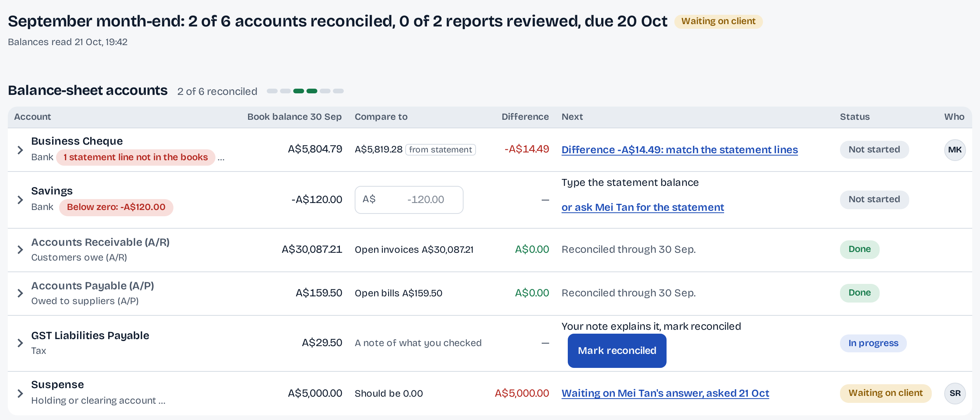Ask Mei Tan for the statement link
This screenshot has width=980, height=420.
tap(642, 207)
